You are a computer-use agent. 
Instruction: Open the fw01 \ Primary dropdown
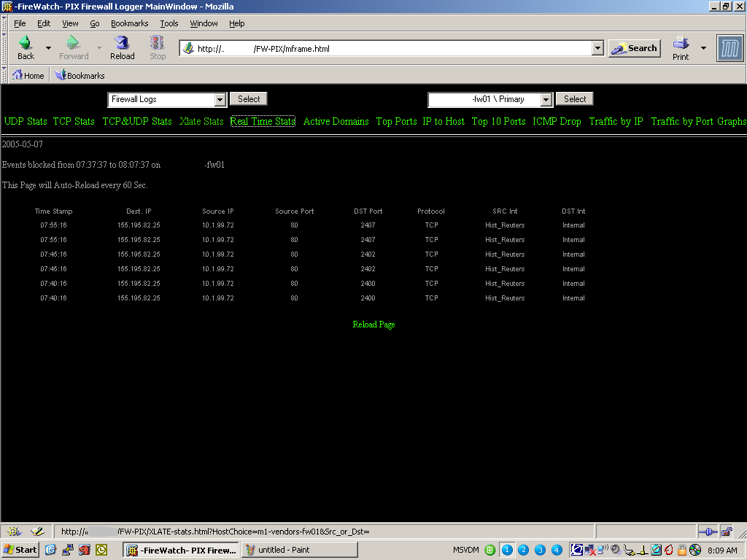(x=546, y=100)
